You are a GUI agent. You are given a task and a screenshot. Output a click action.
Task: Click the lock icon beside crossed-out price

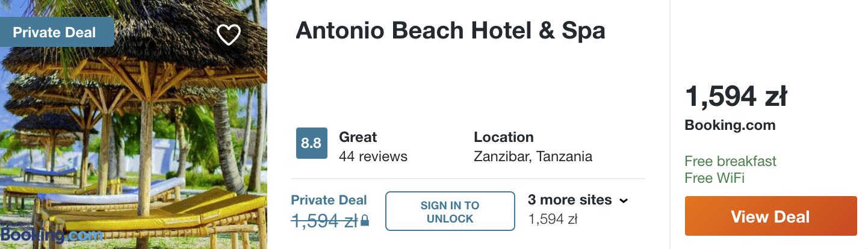(x=365, y=222)
